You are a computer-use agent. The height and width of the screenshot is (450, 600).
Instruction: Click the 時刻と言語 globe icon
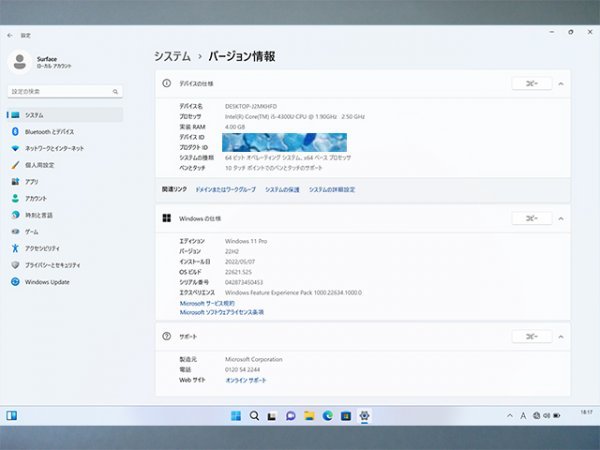pyautogui.click(x=15, y=215)
